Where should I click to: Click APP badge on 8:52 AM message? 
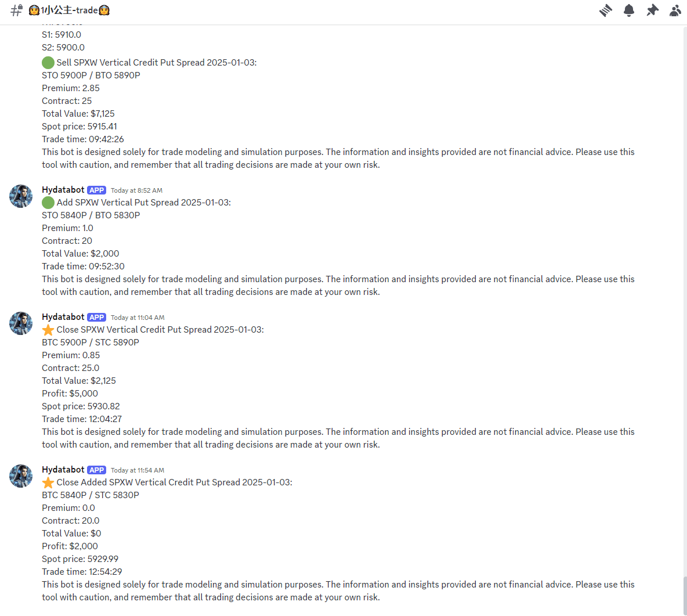click(x=96, y=190)
